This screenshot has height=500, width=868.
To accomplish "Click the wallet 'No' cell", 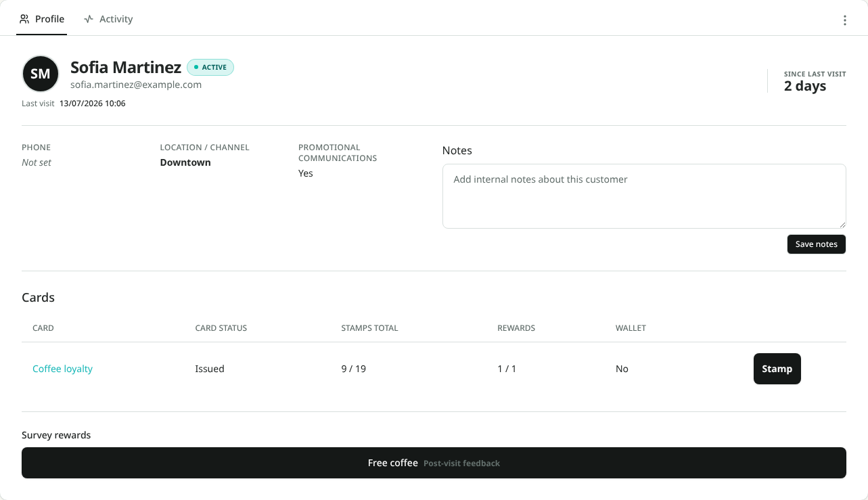I will (x=622, y=369).
